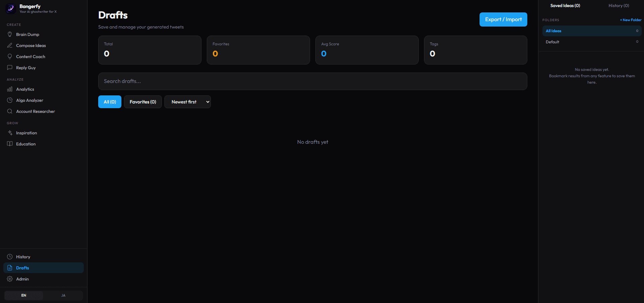
Task: Click the Export / Import button
Action: [x=503, y=19]
